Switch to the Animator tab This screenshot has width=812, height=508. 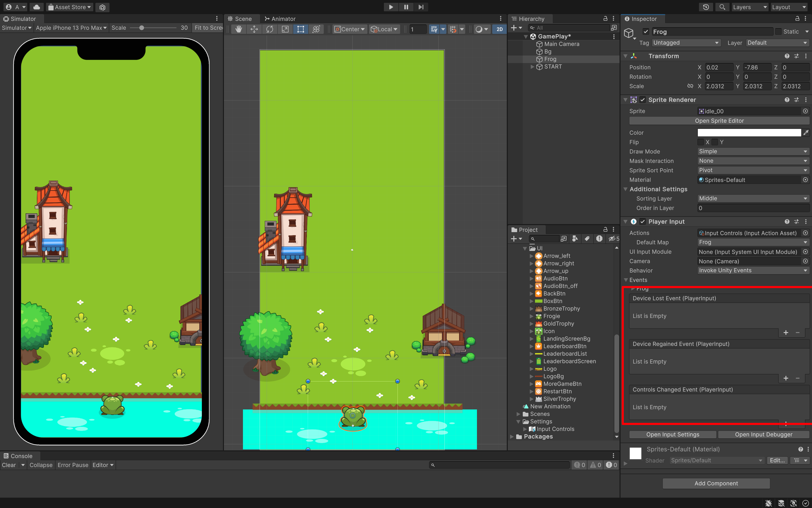pos(280,19)
